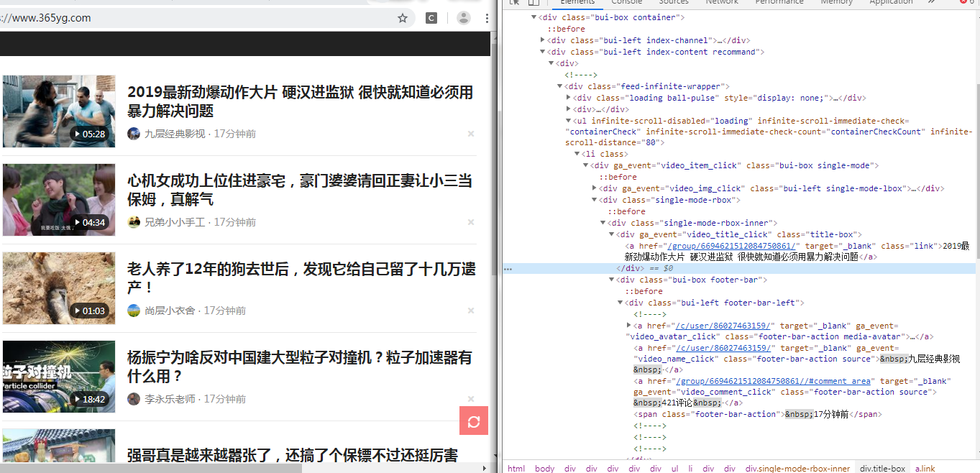Play the video with the 05:28 badge

[x=59, y=111]
